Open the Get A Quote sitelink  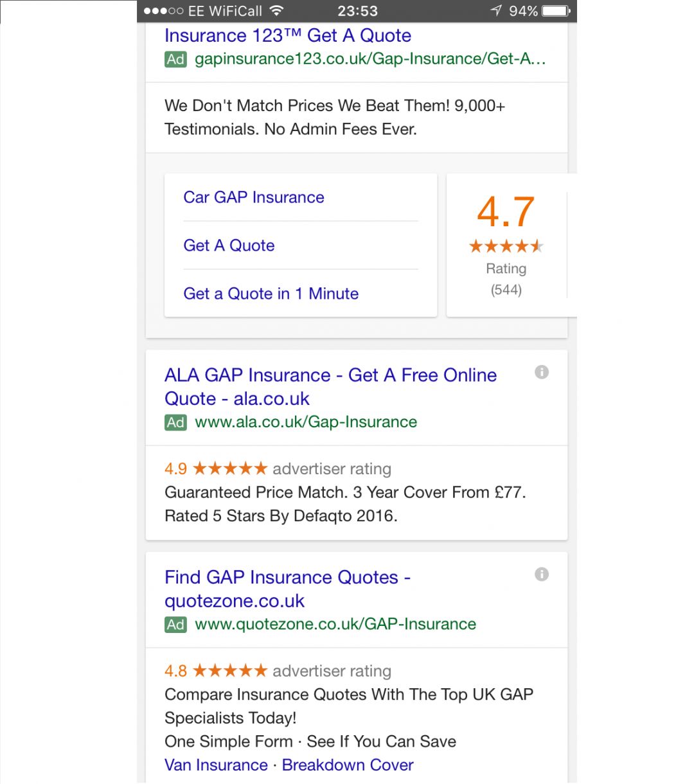(x=229, y=245)
